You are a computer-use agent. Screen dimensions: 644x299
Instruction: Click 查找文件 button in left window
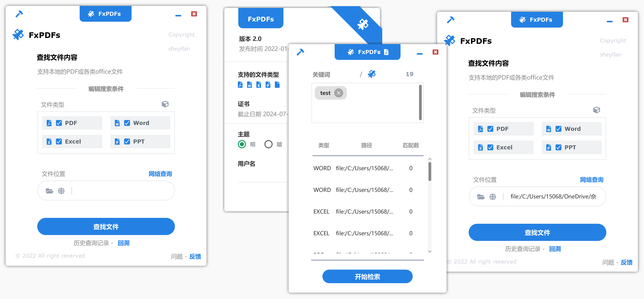(106, 226)
